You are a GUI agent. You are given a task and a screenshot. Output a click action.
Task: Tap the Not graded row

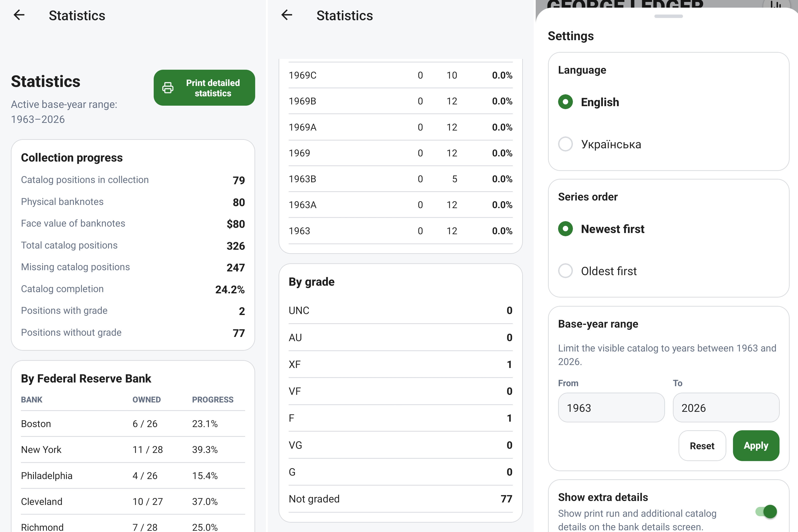click(x=400, y=499)
